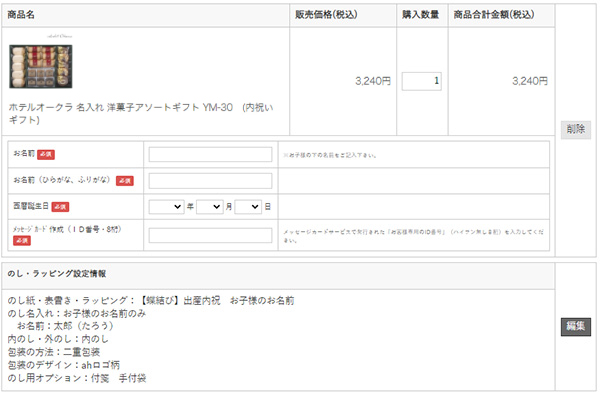This screenshot has width=600, height=394.
Task: Select the 商品名 column header
Action: coord(21,15)
